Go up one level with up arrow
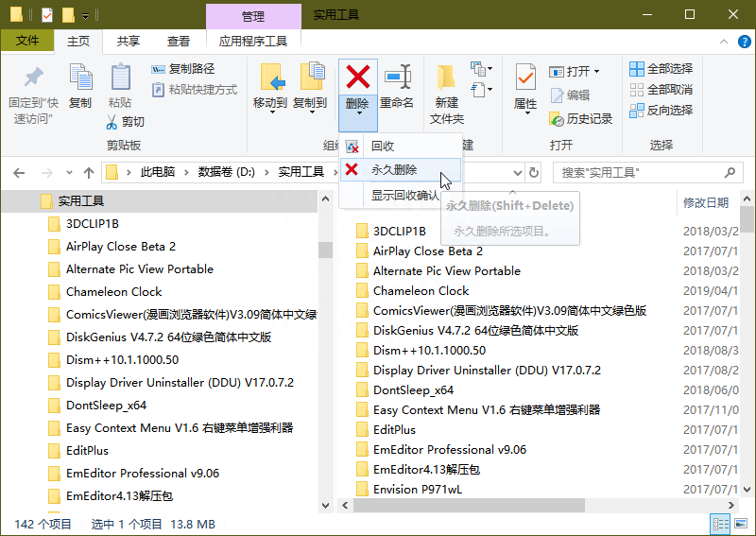The height and width of the screenshot is (536, 756). coord(89,173)
